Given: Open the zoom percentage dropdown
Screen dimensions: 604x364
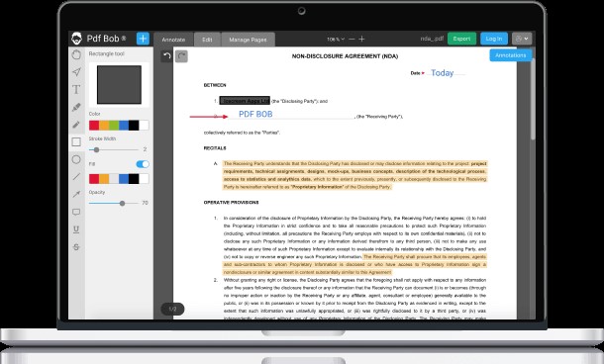Looking at the screenshot, I should click(336, 40).
